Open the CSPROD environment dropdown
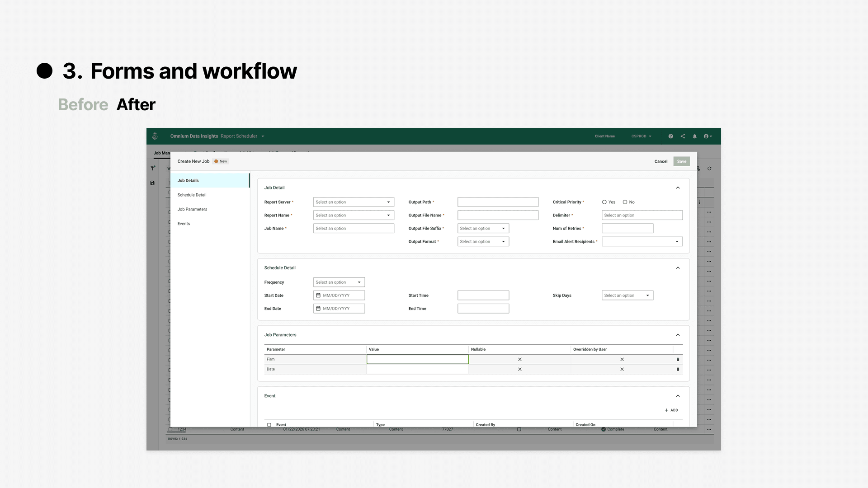This screenshot has width=868, height=488. click(642, 136)
